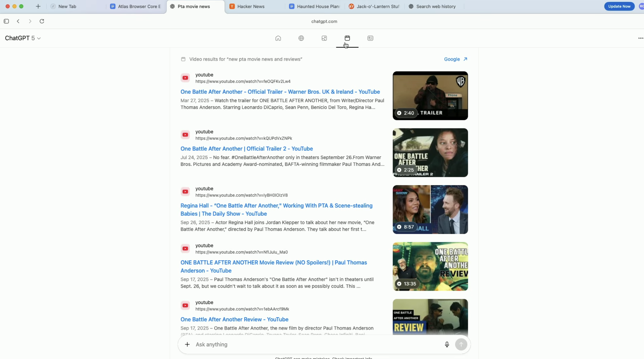Navigate back using the back arrow

[x=18, y=21]
